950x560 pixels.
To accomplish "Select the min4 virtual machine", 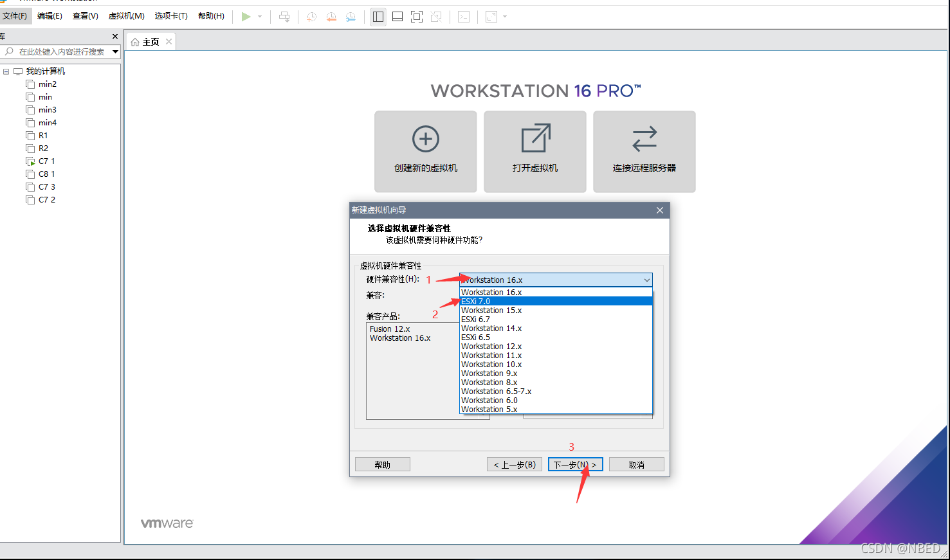I will (47, 123).
